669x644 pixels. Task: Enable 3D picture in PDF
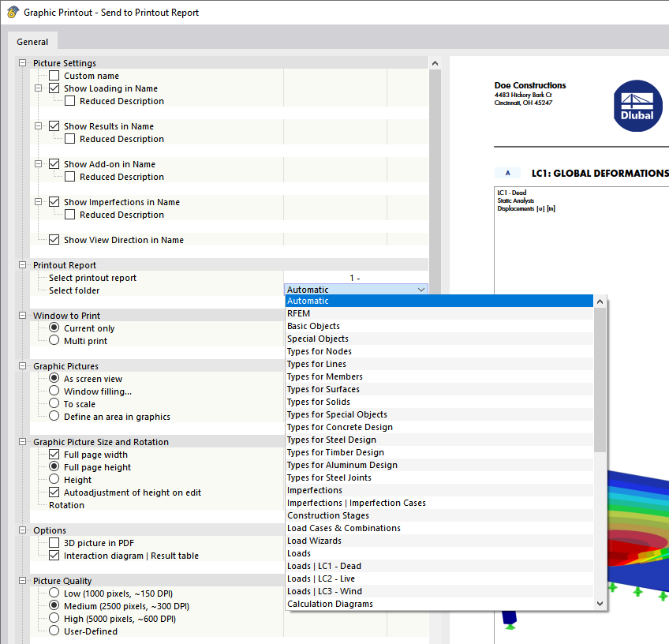(x=54, y=542)
